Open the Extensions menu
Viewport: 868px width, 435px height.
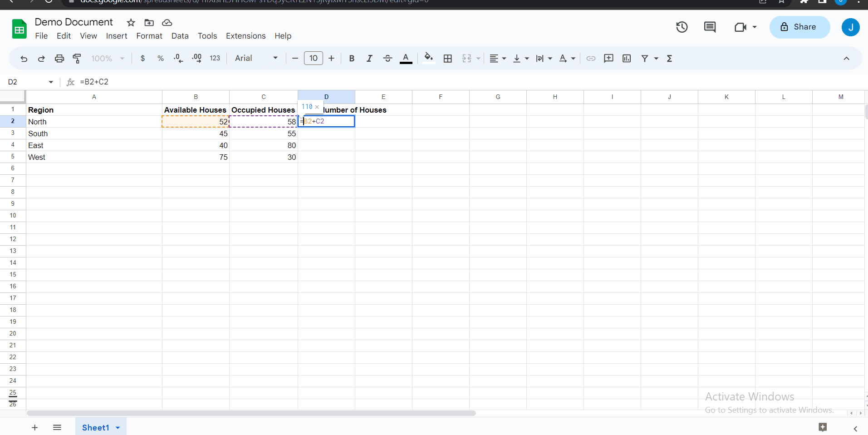(x=245, y=36)
